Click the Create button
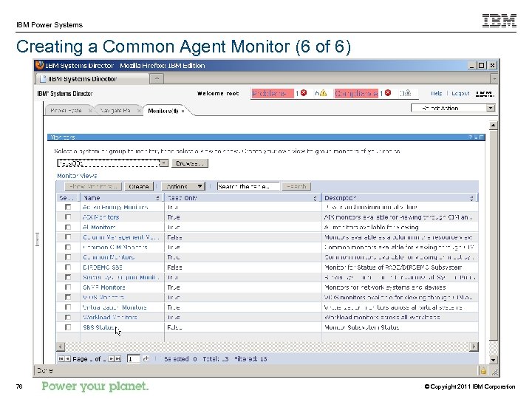 (x=139, y=186)
